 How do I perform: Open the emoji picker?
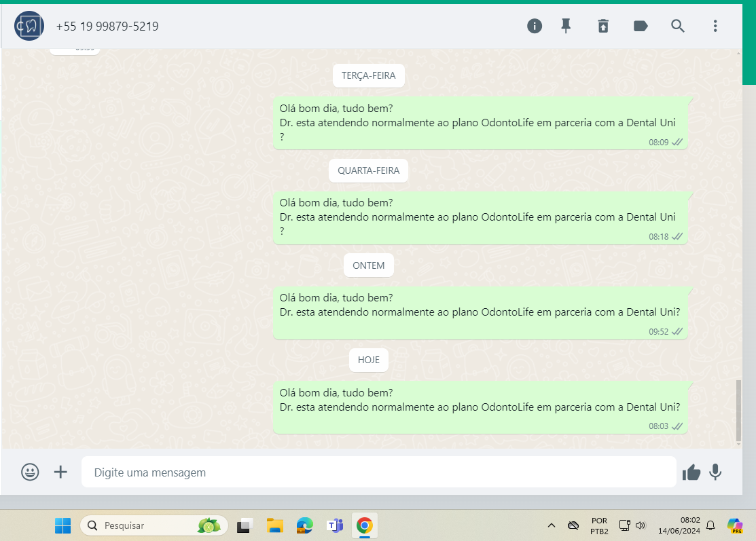[30, 472]
